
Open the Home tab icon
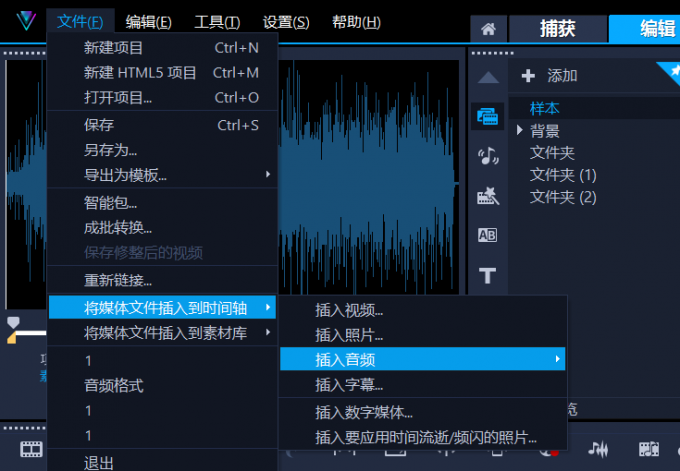[488, 29]
